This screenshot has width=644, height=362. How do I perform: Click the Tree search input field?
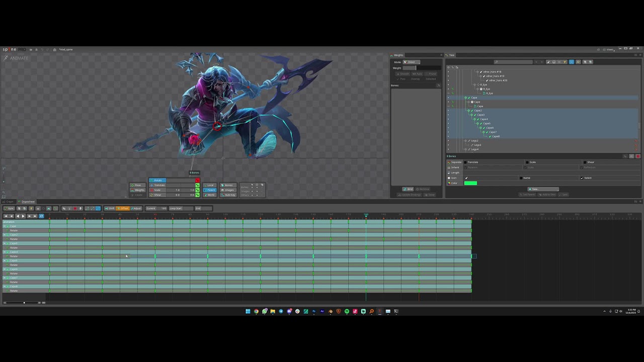tap(513, 62)
